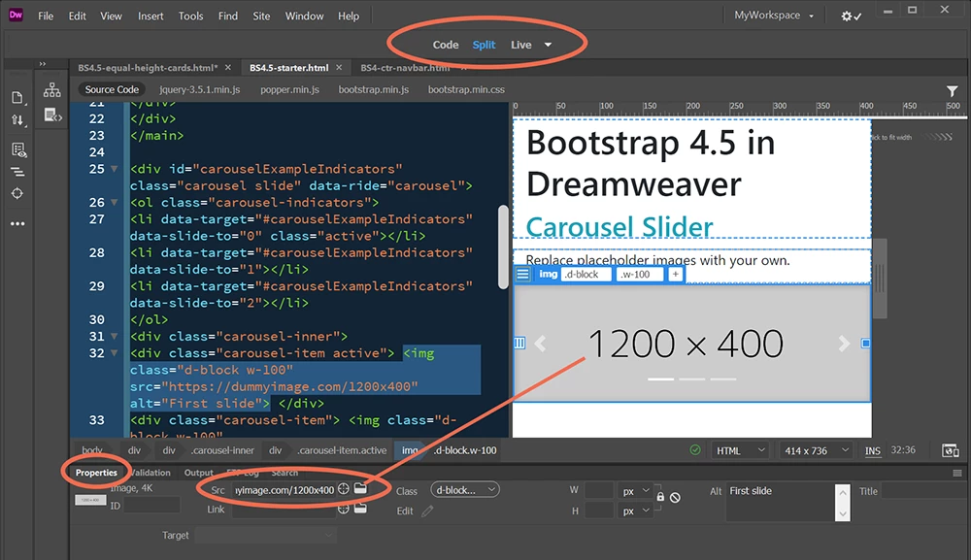The image size is (971, 560).
Task: Click the 1200 x 400 placeholder image
Action: [691, 343]
